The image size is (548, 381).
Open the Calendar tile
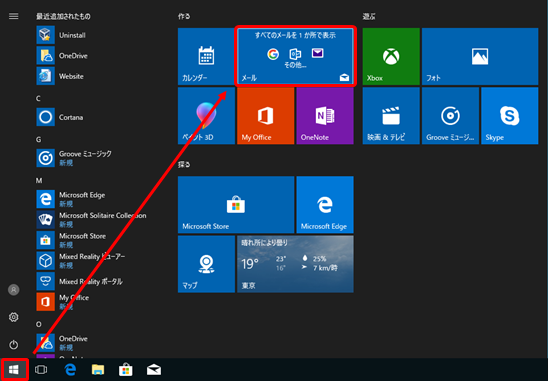coord(206,56)
